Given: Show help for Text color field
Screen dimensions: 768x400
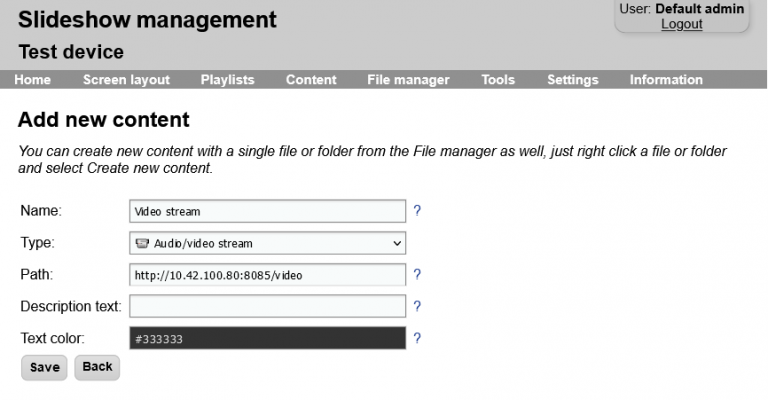Looking at the screenshot, I should click(417, 338).
